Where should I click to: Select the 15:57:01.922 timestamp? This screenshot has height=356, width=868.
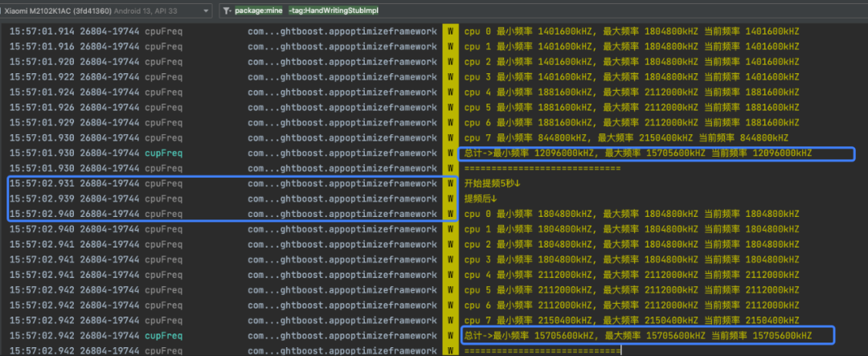point(43,77)
